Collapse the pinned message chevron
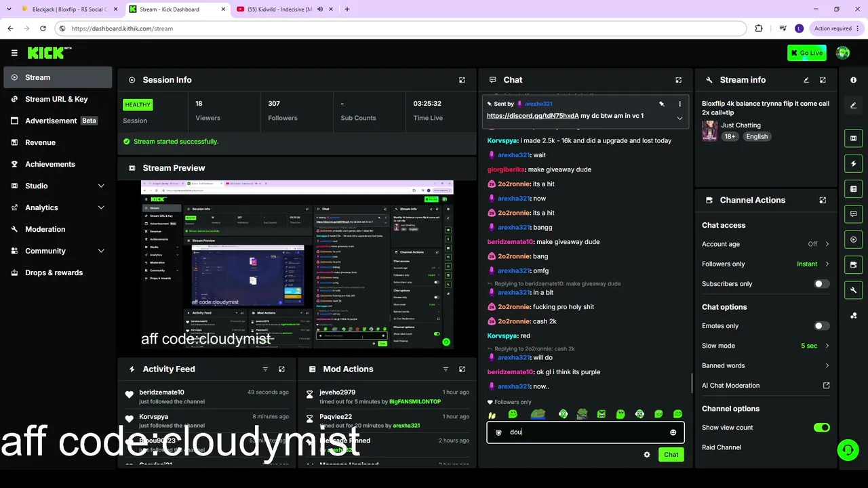868x488 pixels. pyautogui.click(x=679, y=118)
